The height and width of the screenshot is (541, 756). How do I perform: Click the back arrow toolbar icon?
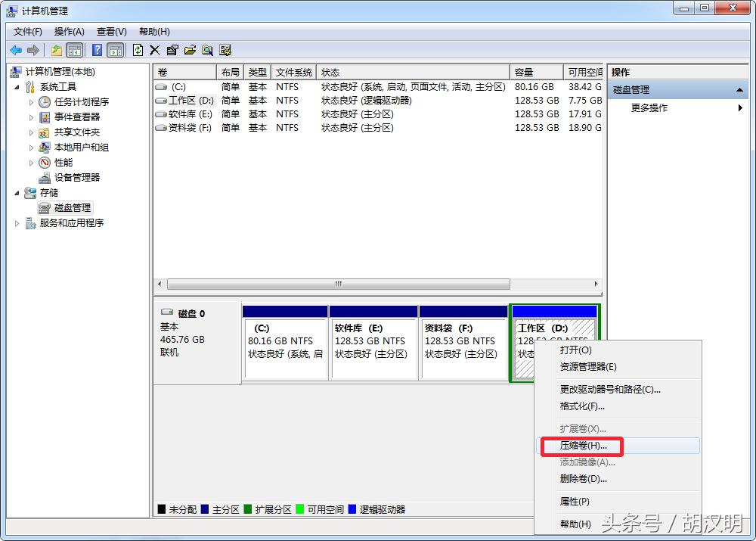pos(16,50)
